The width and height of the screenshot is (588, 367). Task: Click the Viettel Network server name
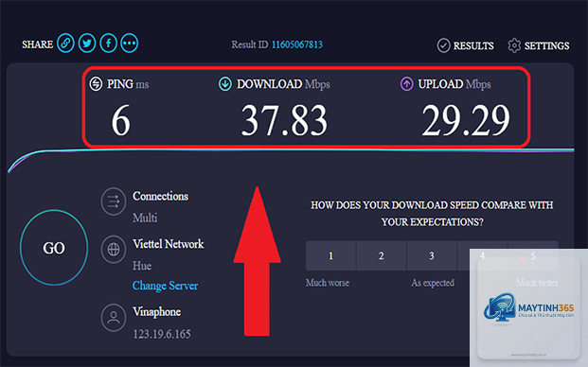[x=168, y=244]
